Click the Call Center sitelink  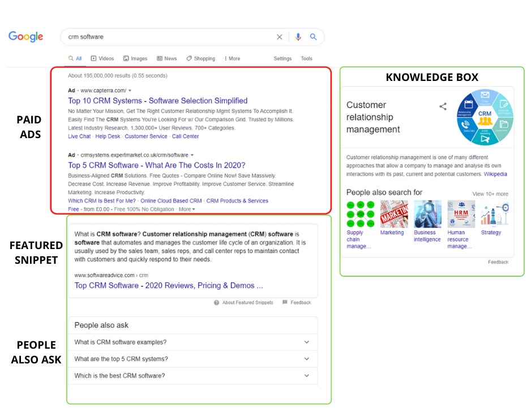(185, 136)
